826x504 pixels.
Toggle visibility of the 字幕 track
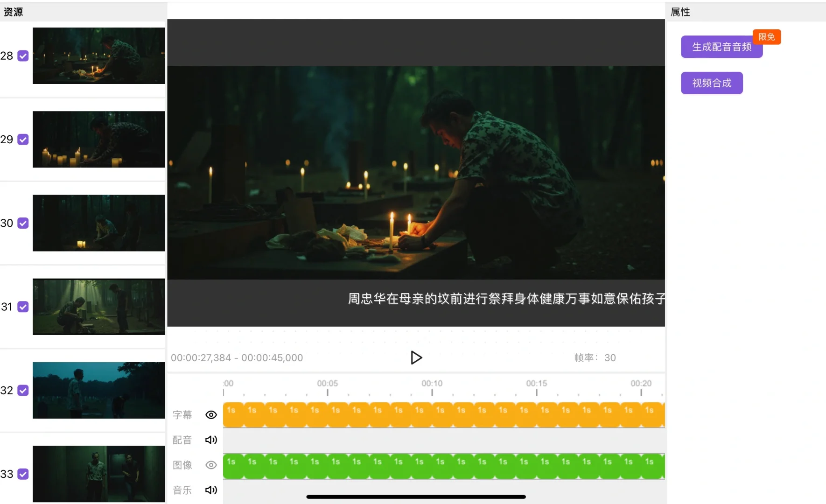(x=211, y=415)
